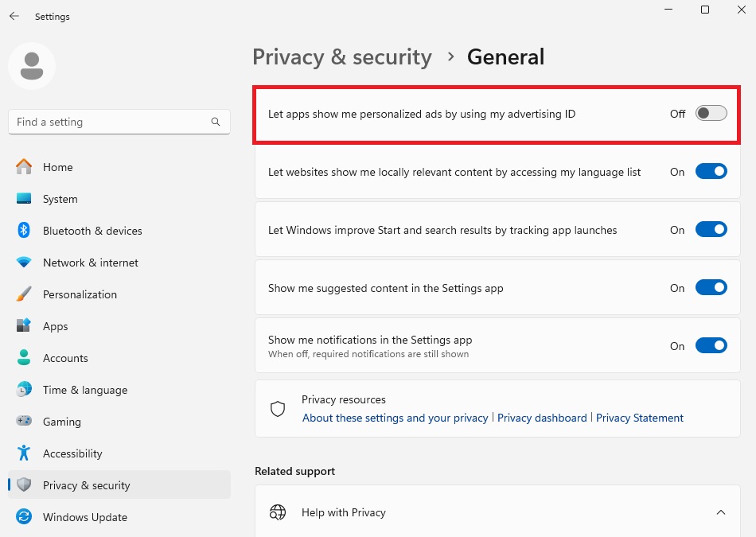756x537 pixels.
Task: Click the Bluetooth icon in sidebar
Action: (x=24, y=231)
